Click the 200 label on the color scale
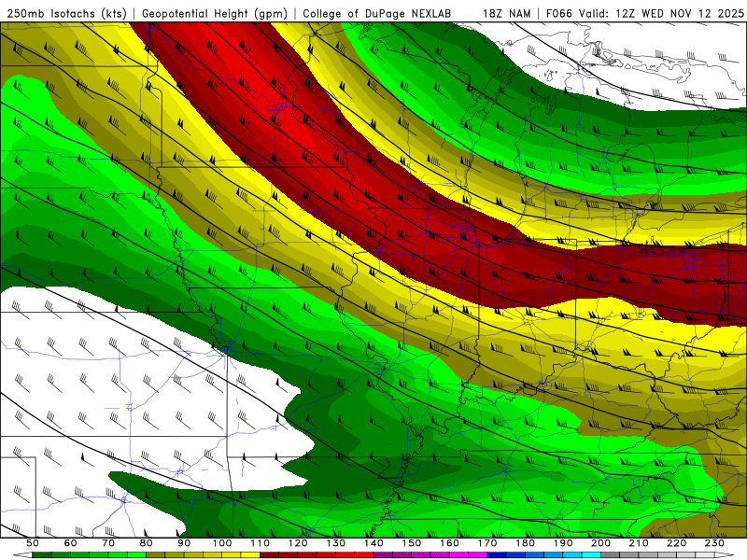This screenshot has height=560, width=747. [x=600, y=543]
